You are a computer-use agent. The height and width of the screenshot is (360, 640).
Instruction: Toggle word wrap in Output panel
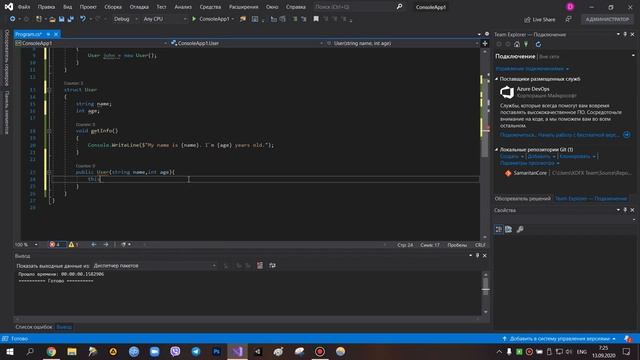pos(272,266)
